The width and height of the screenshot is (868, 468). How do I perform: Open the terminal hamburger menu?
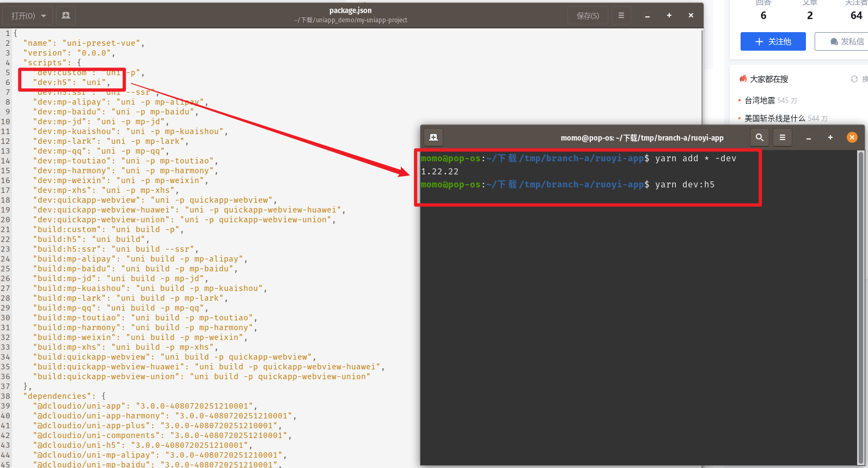coord(782,137)
